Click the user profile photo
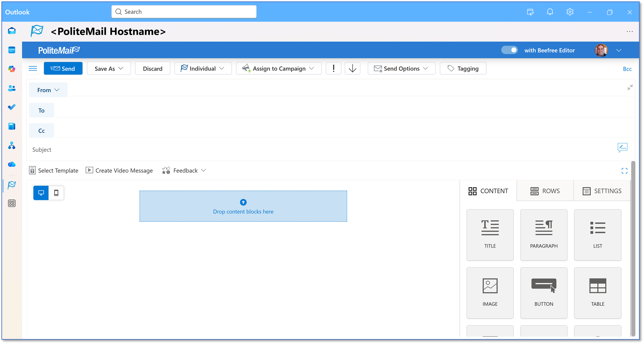644x344 pixels. click(601, 50)
